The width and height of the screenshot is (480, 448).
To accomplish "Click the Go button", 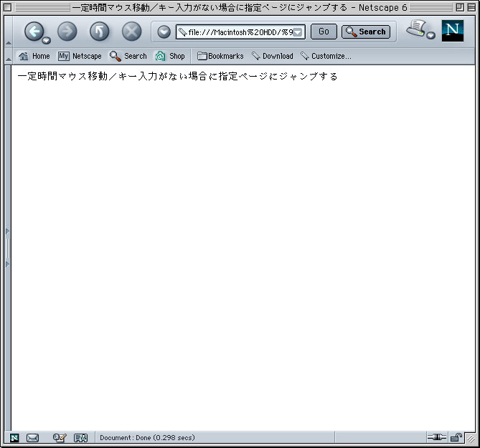I will tap(324, 32).
